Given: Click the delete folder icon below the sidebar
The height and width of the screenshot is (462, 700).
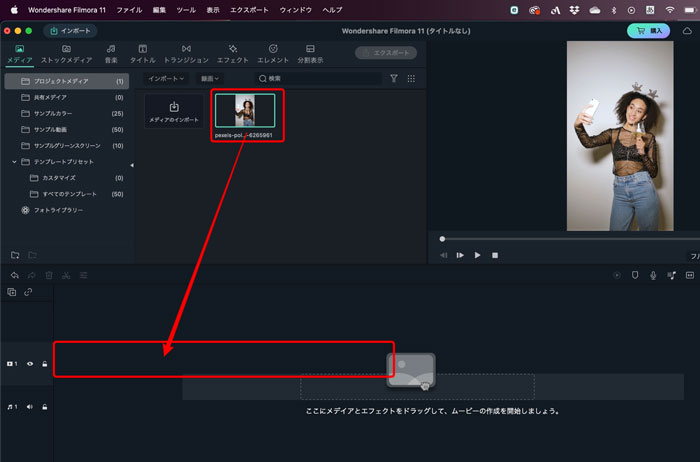Looking at the screenshot, I should [32, 255].
